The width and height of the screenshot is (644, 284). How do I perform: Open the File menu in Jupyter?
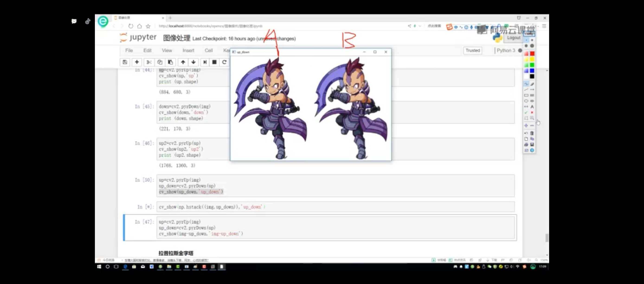coord(129,51)
